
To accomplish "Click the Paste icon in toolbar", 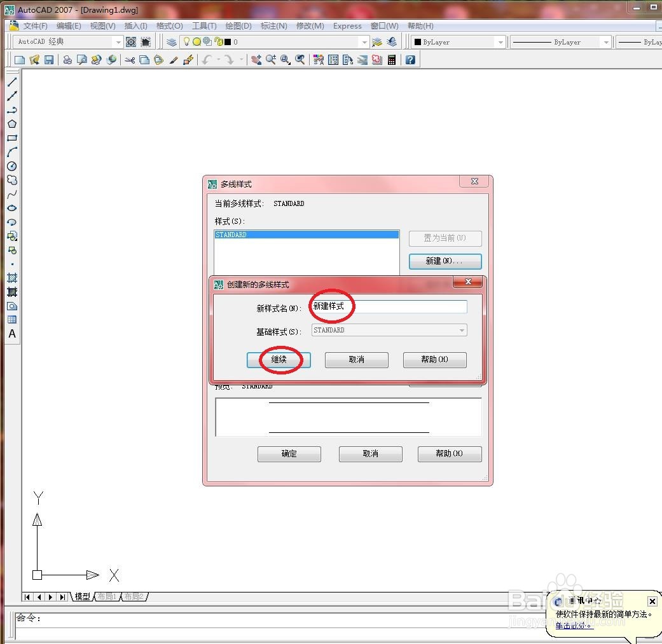I will click(159, 60).
